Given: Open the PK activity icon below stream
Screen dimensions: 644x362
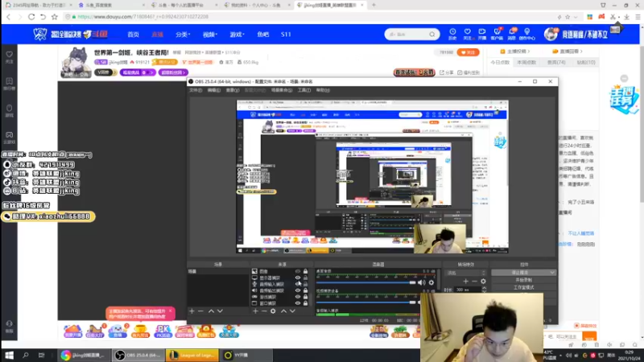Looking at the screenshot, I should (x=163, y=331).
